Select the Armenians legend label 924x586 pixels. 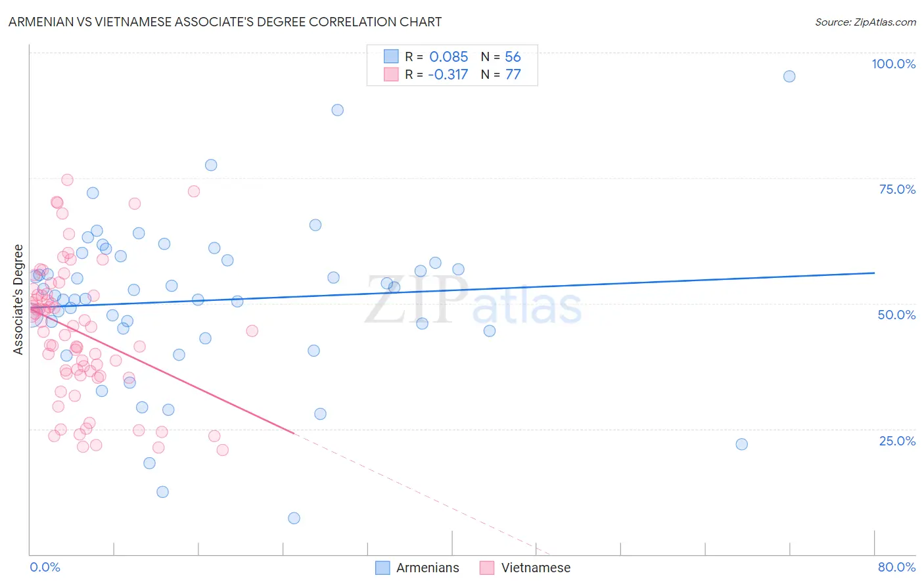428,568
